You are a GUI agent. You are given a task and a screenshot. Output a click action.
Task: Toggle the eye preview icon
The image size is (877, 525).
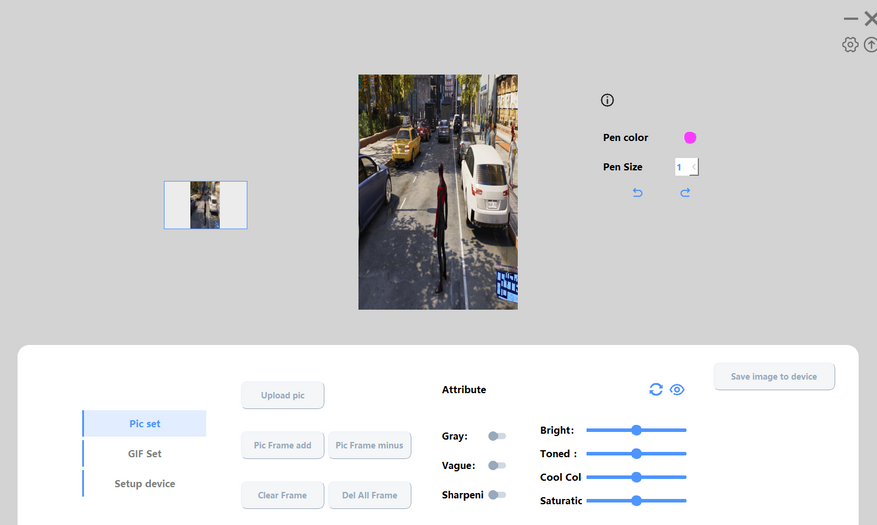[x=677, y=389]
